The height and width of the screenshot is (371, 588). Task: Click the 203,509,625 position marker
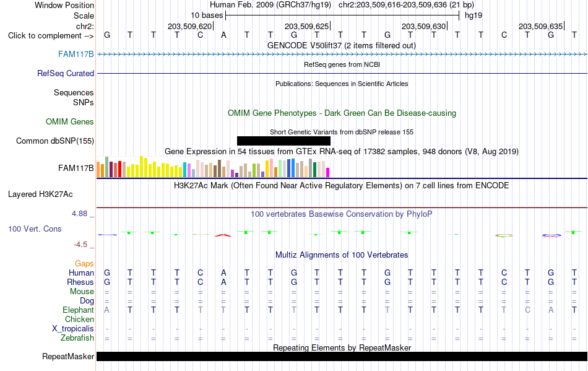(307, 26)
